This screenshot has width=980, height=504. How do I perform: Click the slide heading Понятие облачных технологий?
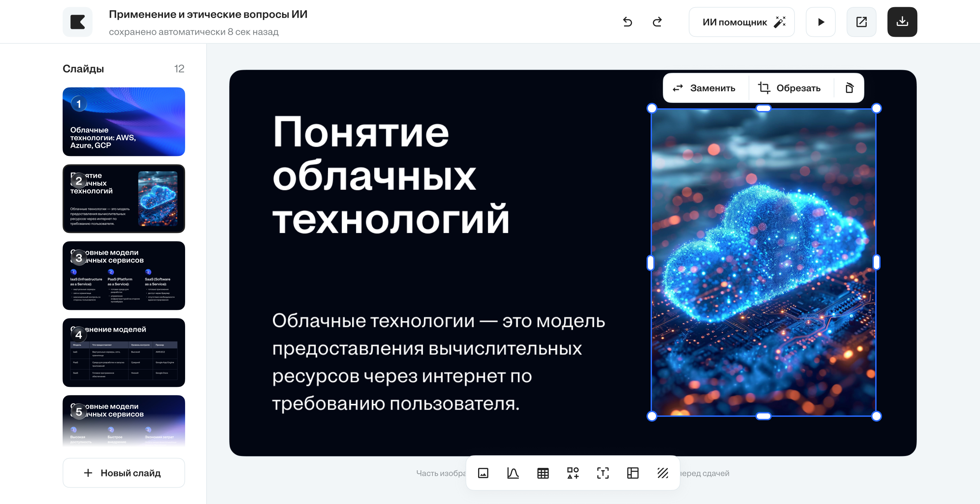pos(391,175)
